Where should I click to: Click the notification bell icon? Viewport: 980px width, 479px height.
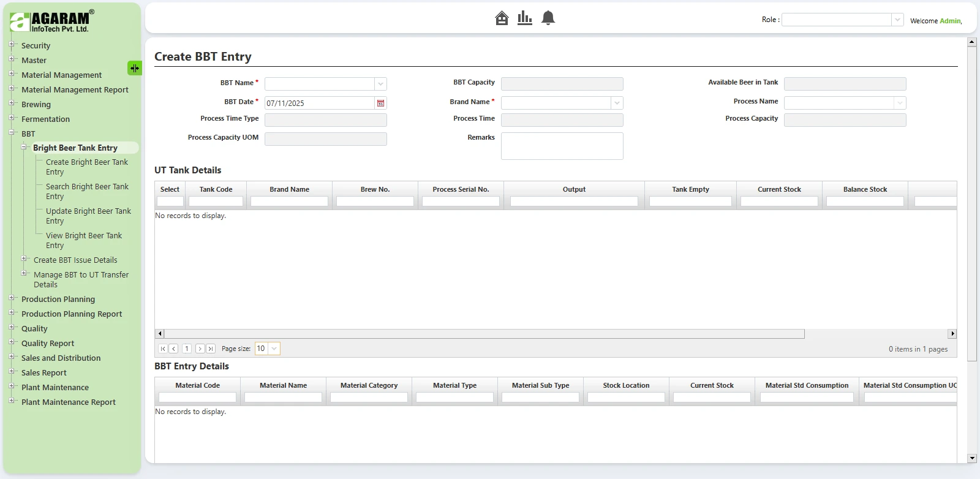(x=548, y=18)
